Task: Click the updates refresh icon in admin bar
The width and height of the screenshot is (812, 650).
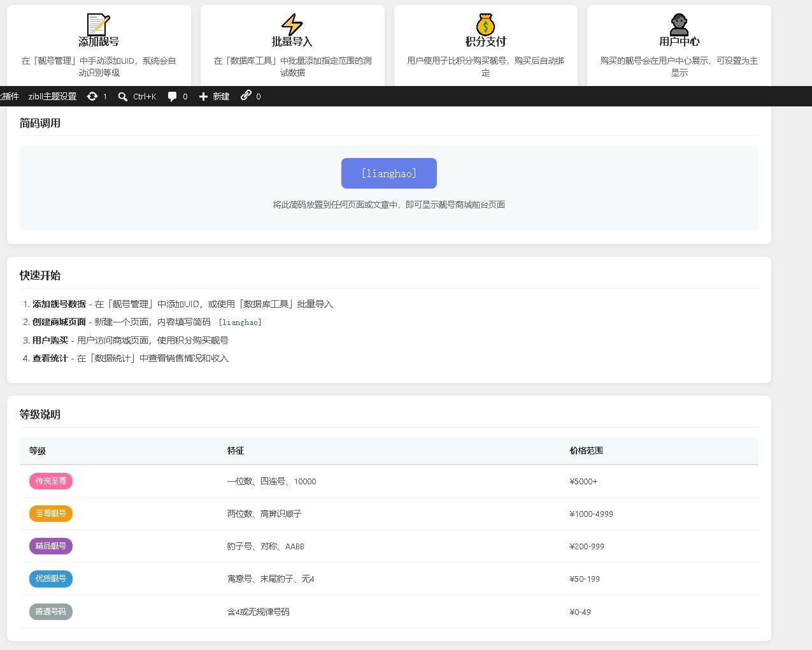Action: click(92, 96)
